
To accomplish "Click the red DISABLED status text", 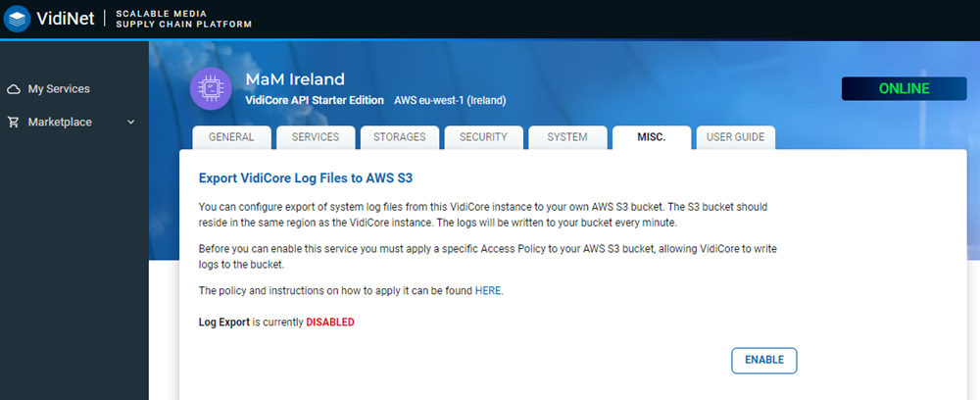I will tap(329, 322).
